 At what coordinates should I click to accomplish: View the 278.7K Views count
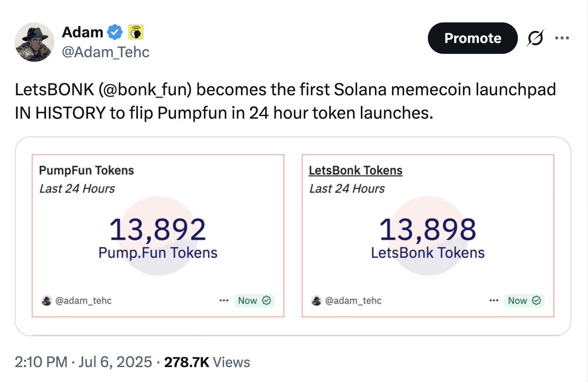pyautogui.click(x=207, y=362)
